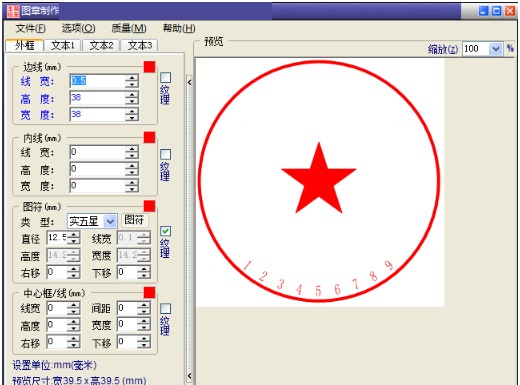Screen dimensions: 520x385
Task: Click lower splitter arrow near panel bottom
Action: pos(189,376)
